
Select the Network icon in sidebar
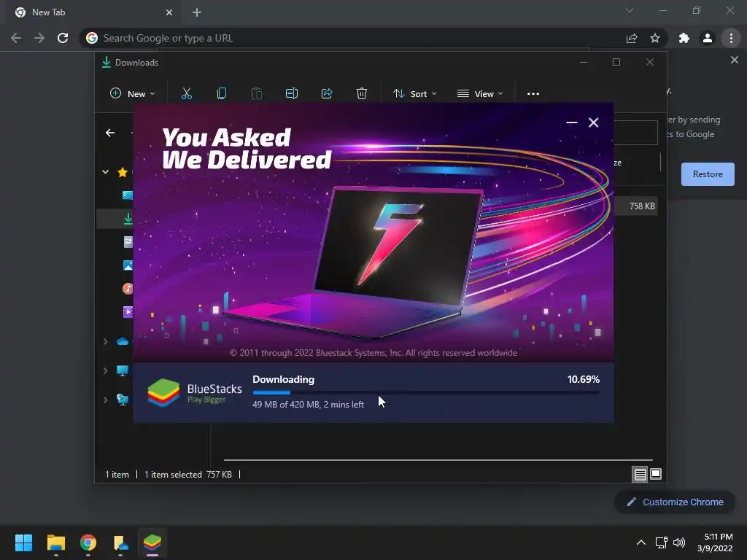[123, 400]
